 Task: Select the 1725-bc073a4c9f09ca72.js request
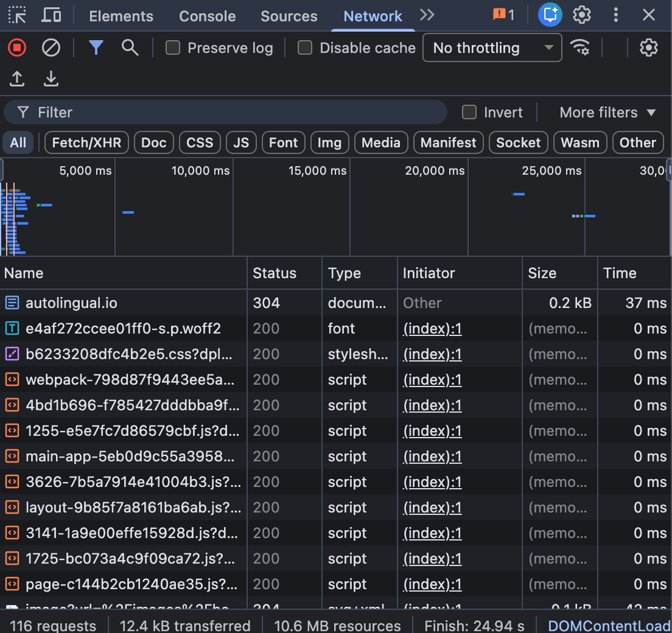click(335, 558)
